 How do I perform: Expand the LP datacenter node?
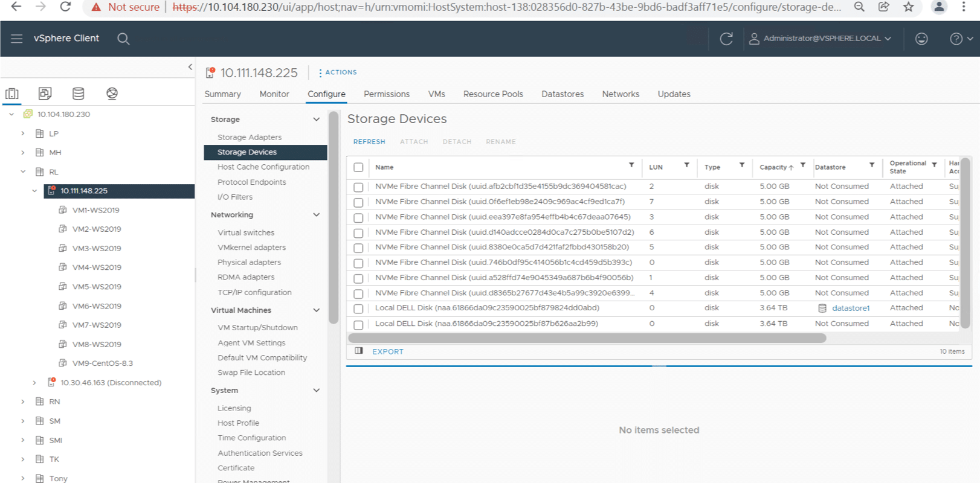coord(23,133)
